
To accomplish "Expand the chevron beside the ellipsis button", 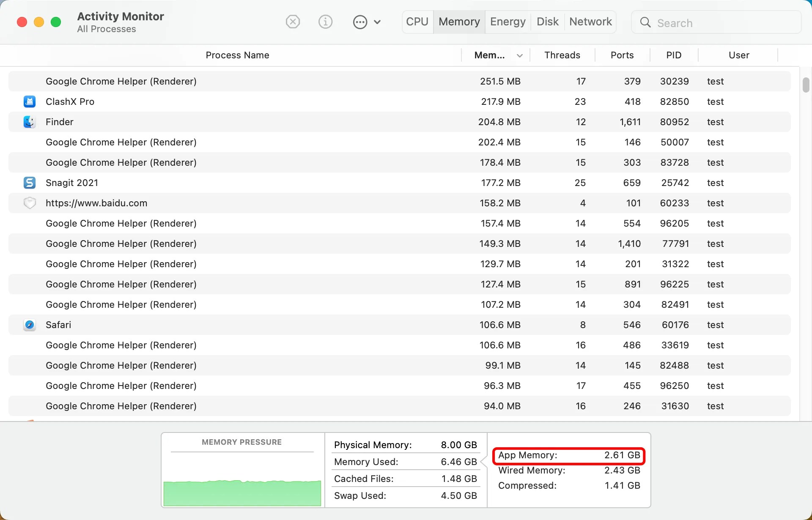I will (378, 22).
